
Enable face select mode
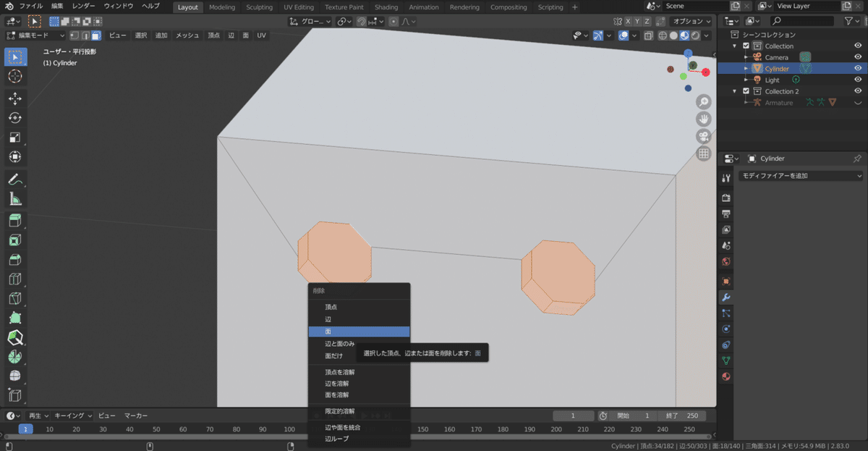click(x=96, y=35)
